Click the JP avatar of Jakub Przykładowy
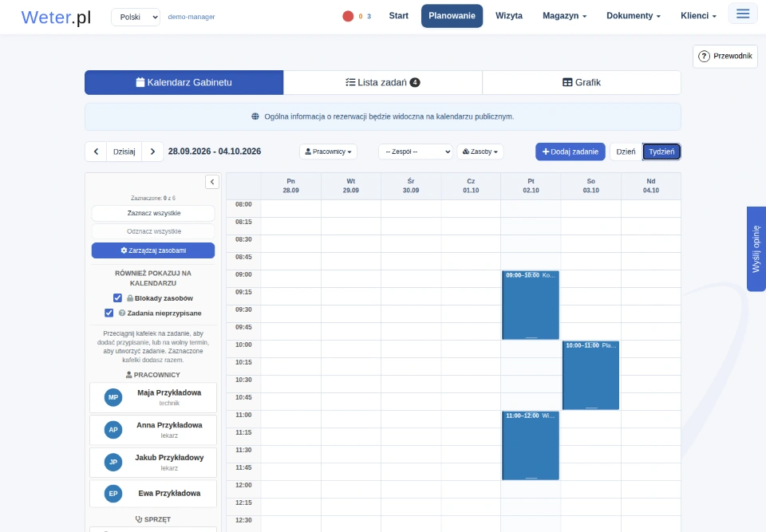Image resolution: width=766 pixels, height=532 pixels. pos(113,462)
